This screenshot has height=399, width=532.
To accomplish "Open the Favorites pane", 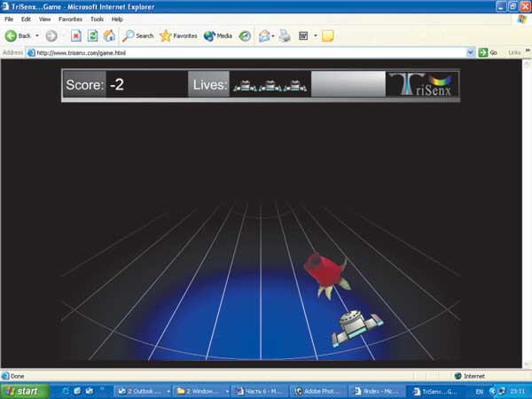I will point(178,36).
